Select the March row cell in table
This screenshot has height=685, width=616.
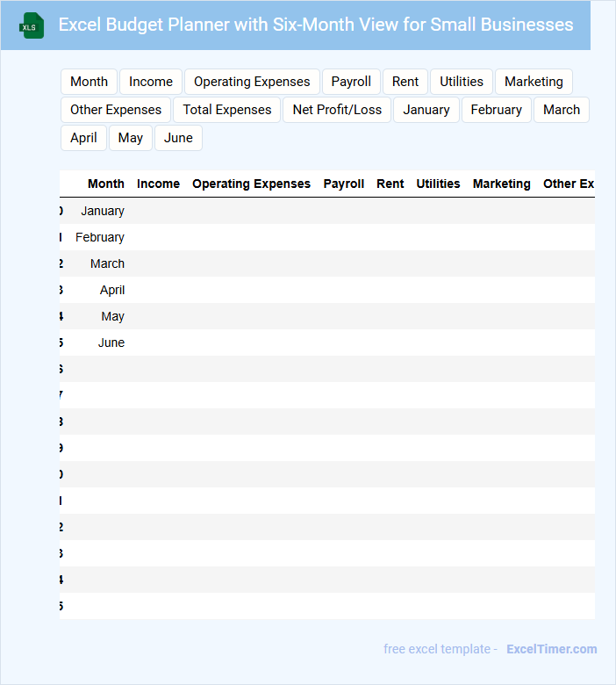click(107, 263)
